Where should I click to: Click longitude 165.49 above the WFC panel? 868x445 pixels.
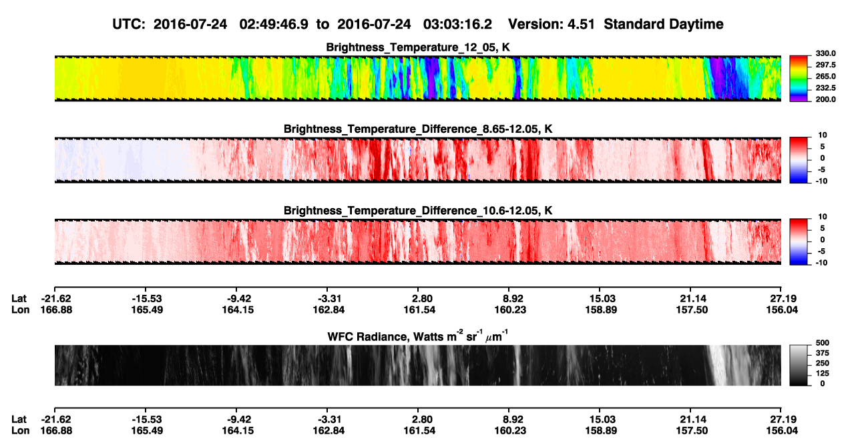146,310
